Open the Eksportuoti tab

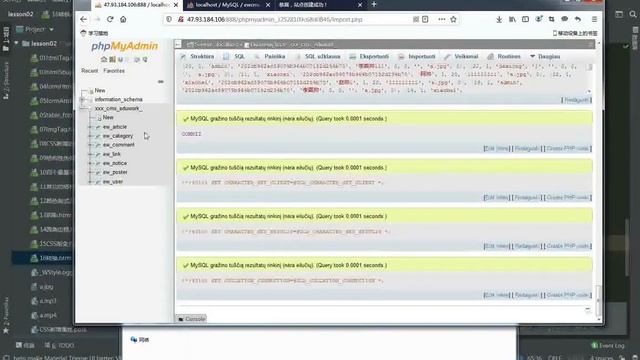369,56
